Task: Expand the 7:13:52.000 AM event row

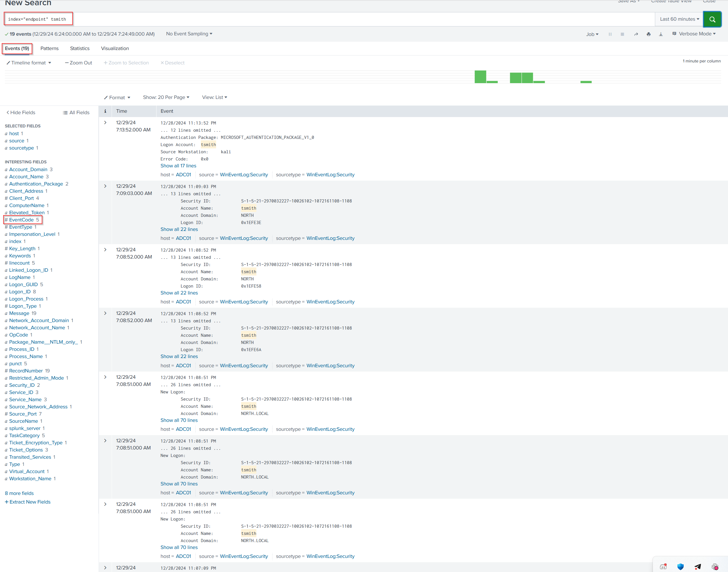Action: coord(105,123)
